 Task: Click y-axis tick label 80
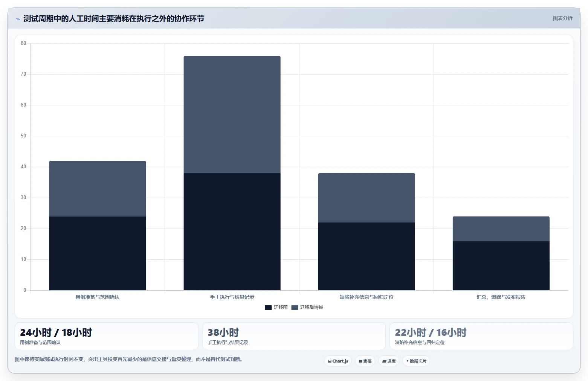pyautogui.click(x=23, y=43)
